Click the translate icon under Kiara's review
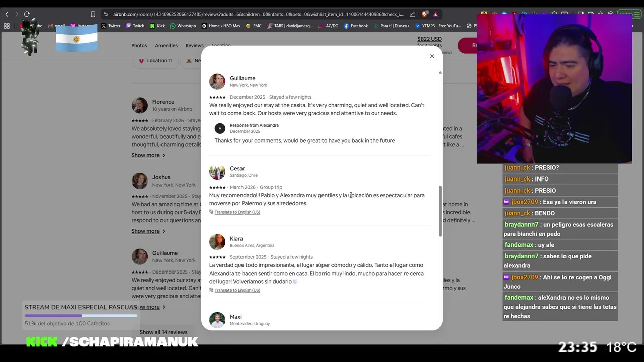 (211, 290)
